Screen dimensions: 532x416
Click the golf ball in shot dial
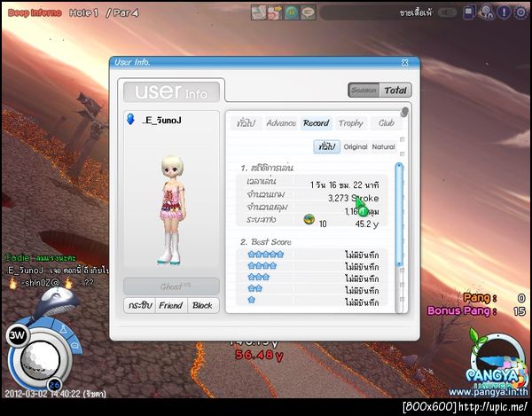pyautogui.click(x=40, y=360)
